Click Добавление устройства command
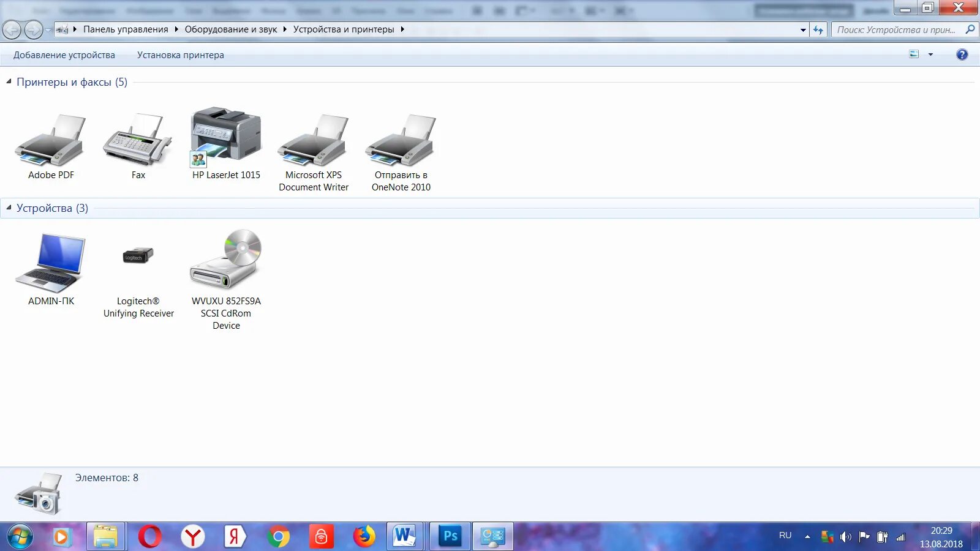 pyautogui.click(x=64, y=55)
